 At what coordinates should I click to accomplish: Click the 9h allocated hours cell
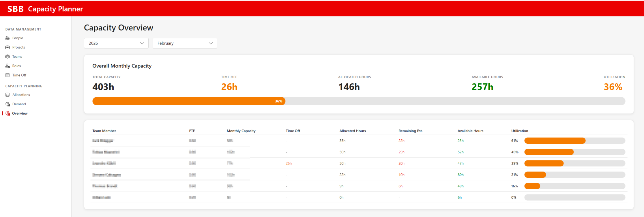coord(342,186)
